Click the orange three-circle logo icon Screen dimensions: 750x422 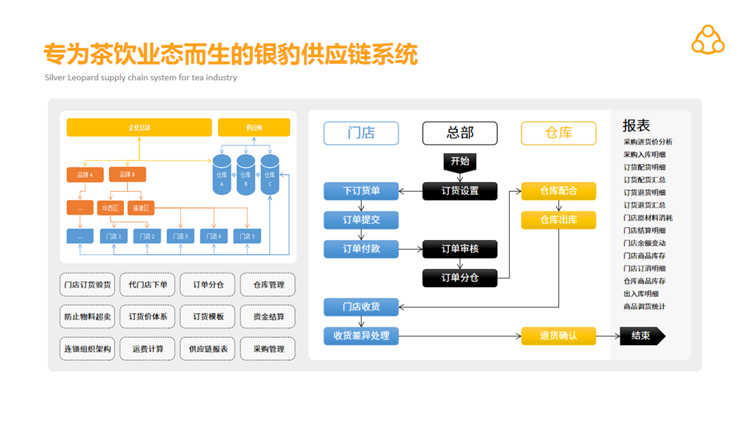[x=708, y=40]
